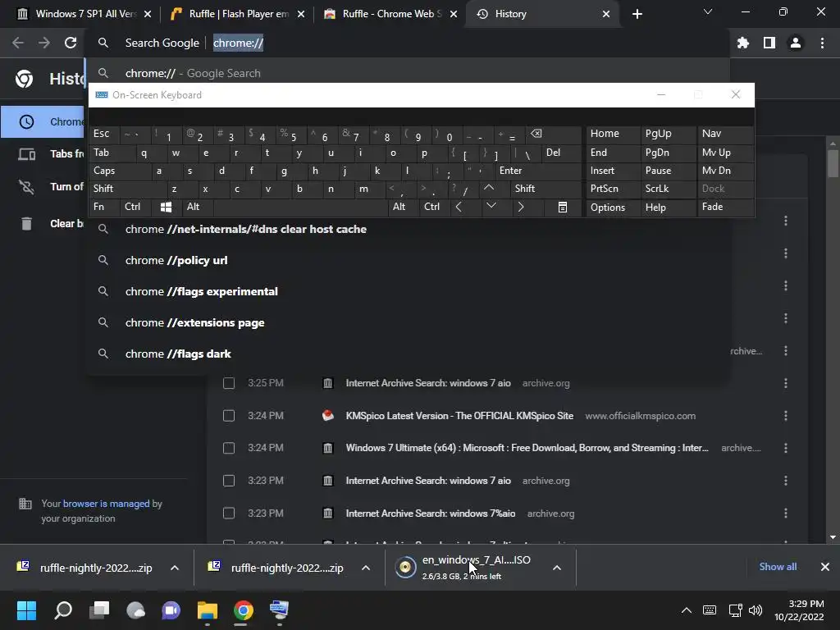Viewport: 840px width, 630px height.
Task: Select the chrome://flags dark suggestion
Action: tap(409, 354)
